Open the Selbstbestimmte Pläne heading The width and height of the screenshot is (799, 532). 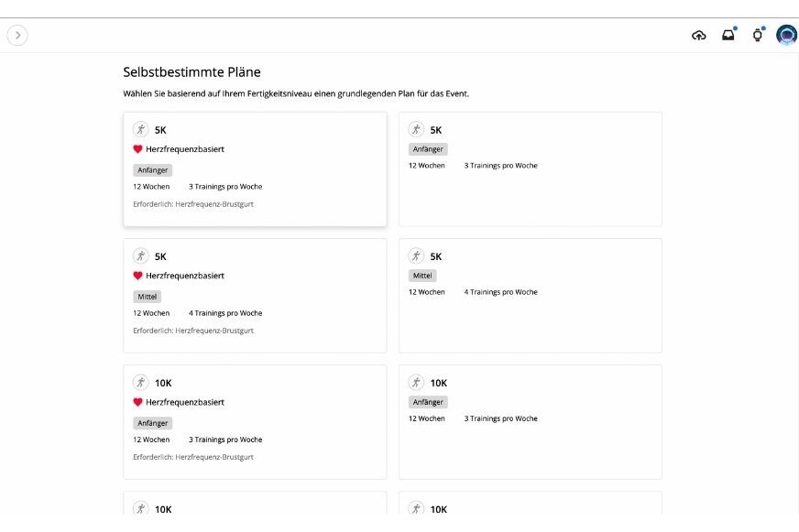coord(192,71)
